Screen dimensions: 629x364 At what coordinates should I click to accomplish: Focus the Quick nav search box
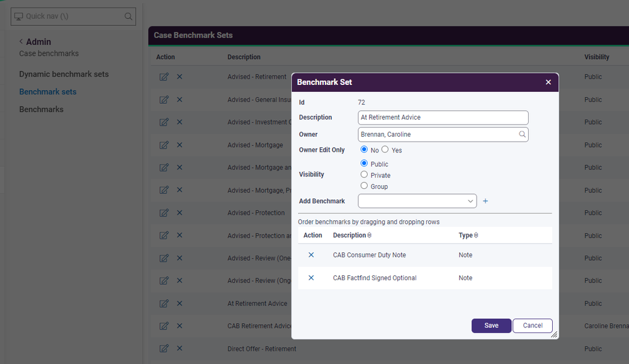[x=73, y=16]
